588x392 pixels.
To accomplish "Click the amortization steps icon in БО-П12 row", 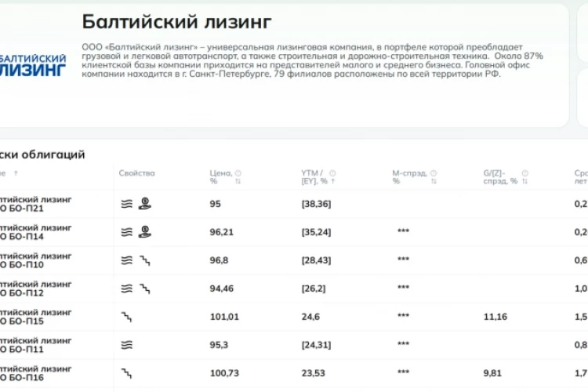I will [x=145, y=289].
